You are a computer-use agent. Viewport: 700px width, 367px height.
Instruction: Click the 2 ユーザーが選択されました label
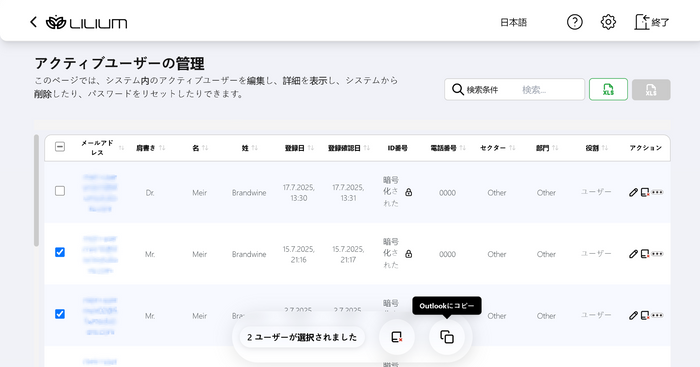tap(302, 338)
